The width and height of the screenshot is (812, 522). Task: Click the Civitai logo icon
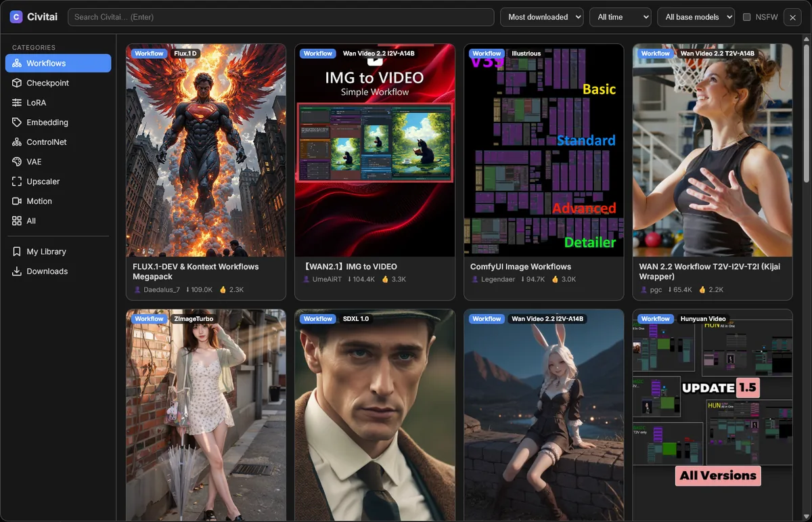[x=16, y=17]
